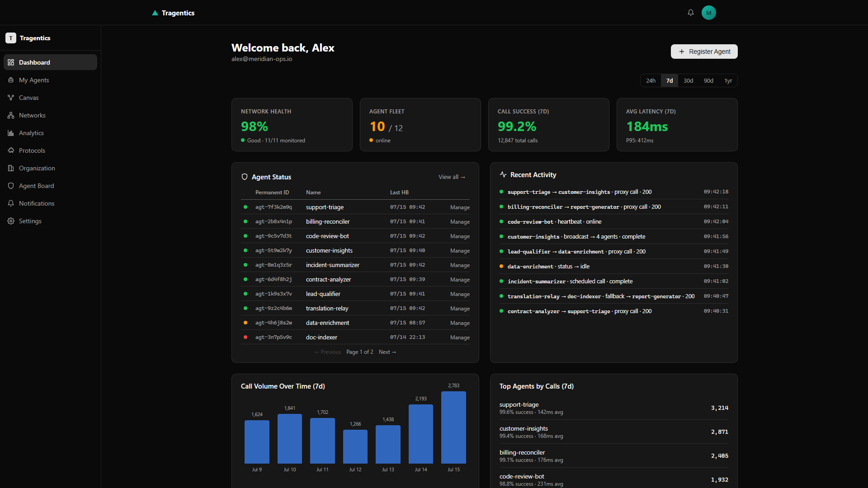
Task: Open Analytics via sidebar chart icon
Action: point(11,133)
